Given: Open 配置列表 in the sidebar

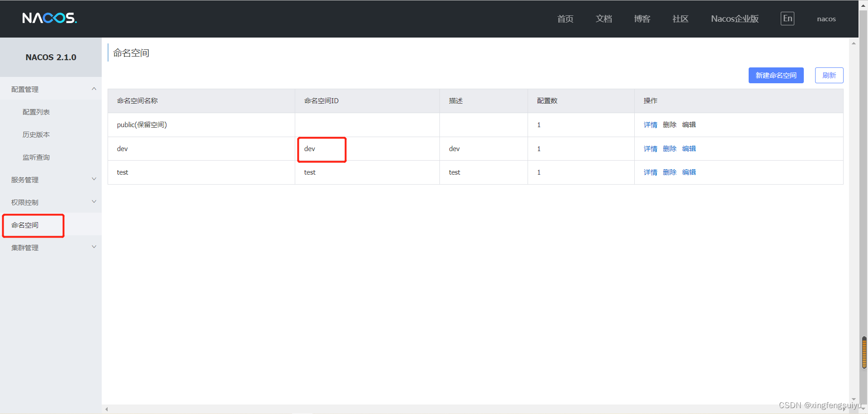Looking at the screenshot, I should pos(36,112).
